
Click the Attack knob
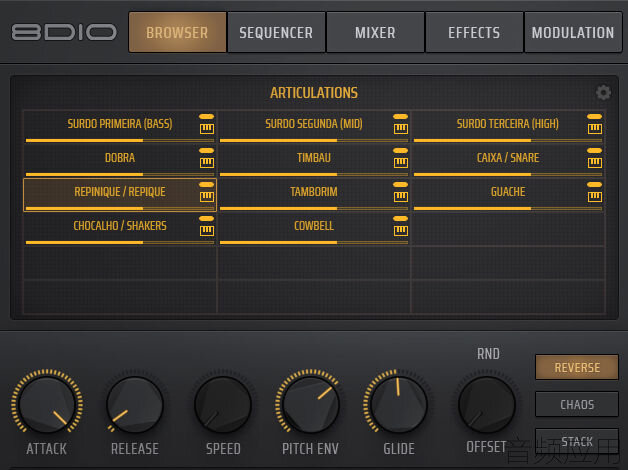(47, 404)
